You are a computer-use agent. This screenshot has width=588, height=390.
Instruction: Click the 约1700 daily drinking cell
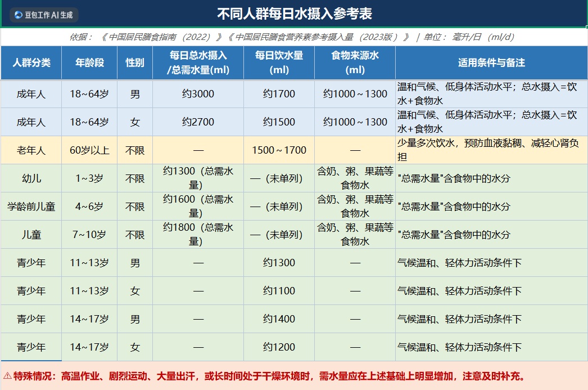279,94
